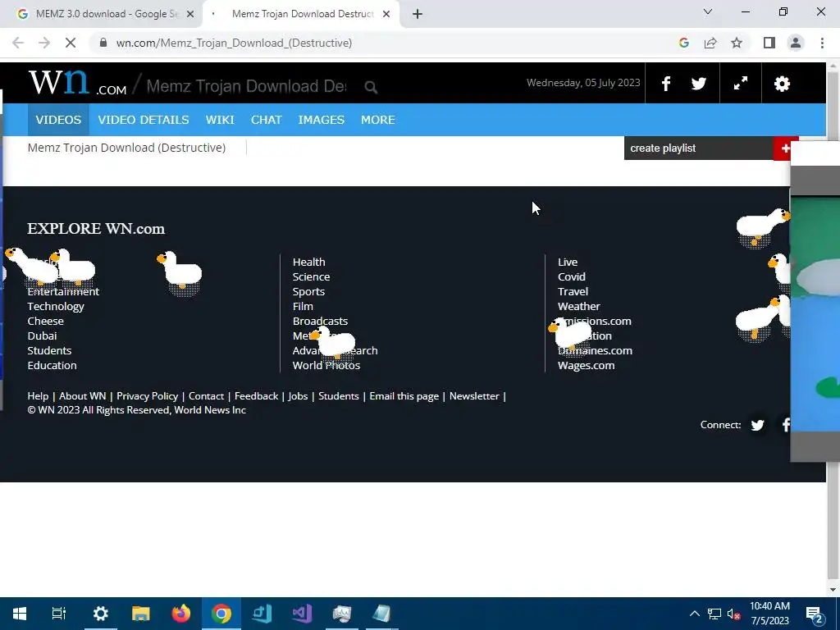
Task: Close the Memz Trojan Download tab
Action: pos(386,14)
